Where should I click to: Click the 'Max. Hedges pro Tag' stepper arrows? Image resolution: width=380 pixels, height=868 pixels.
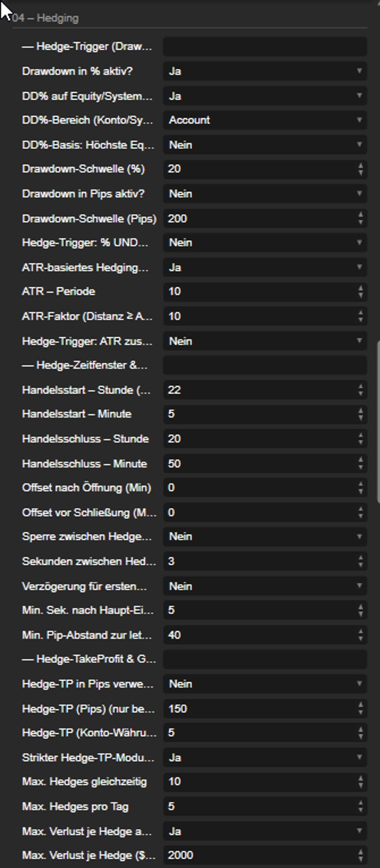pyautogui.click(x=361, y=807)
